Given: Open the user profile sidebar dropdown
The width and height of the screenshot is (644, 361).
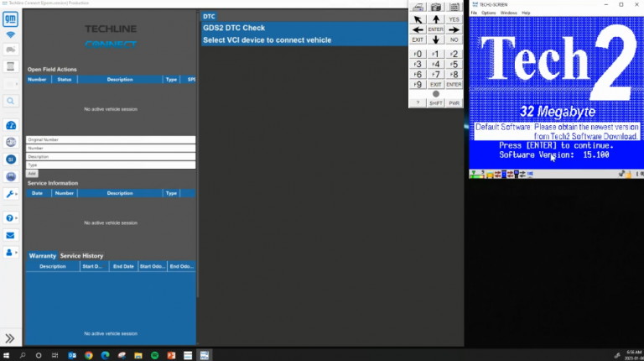Looking at the screenshot, I should pyautogui.click(x=12, y=252).
